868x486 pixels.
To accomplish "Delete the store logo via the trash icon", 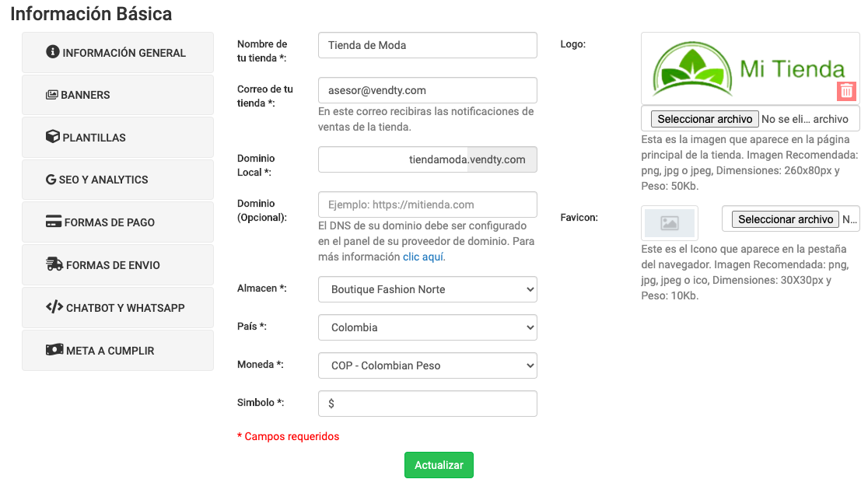I will point(846,91).
